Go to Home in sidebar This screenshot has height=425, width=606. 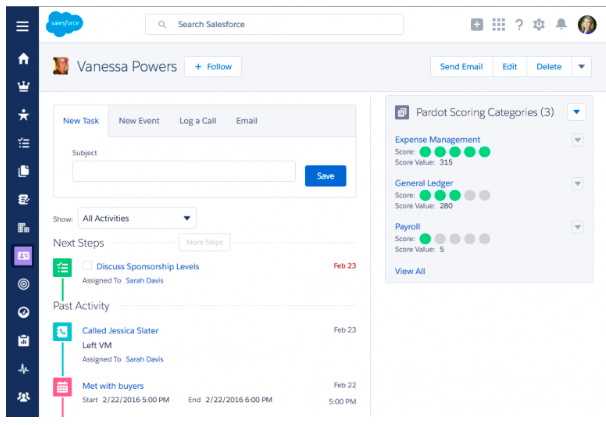(x=23, y=58)
